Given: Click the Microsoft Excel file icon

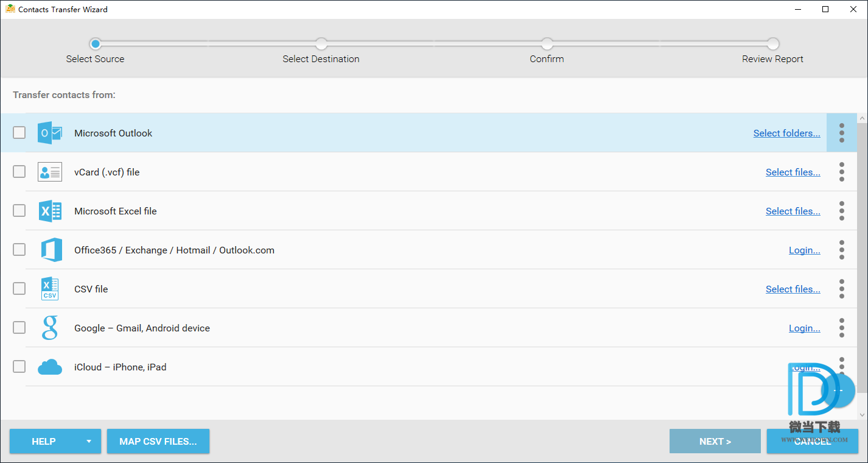Looking at the screenshot, I should [50, 211].
